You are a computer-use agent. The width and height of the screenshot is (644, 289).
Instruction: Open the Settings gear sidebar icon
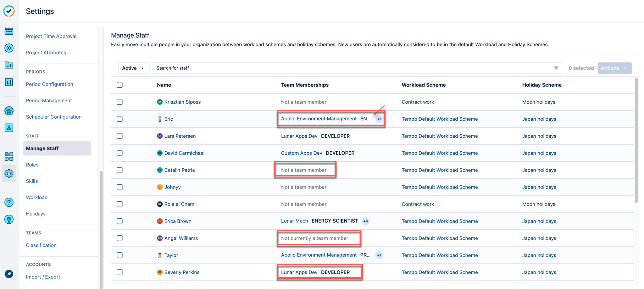click(9, 174)
